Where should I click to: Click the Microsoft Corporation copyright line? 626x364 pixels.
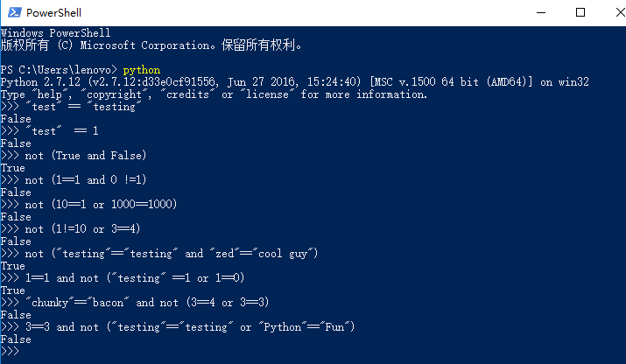[x=151, y=45]
